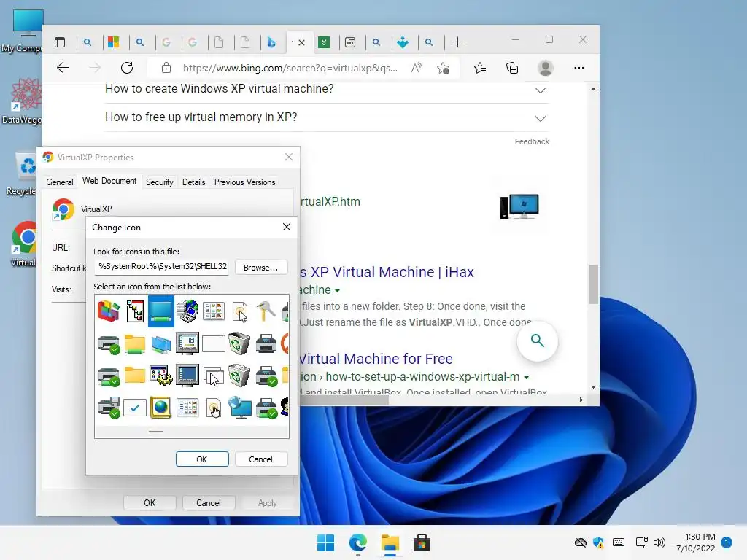Open Microsoft Store from the taskbar

pyautogui.click(x=422, y=542)
